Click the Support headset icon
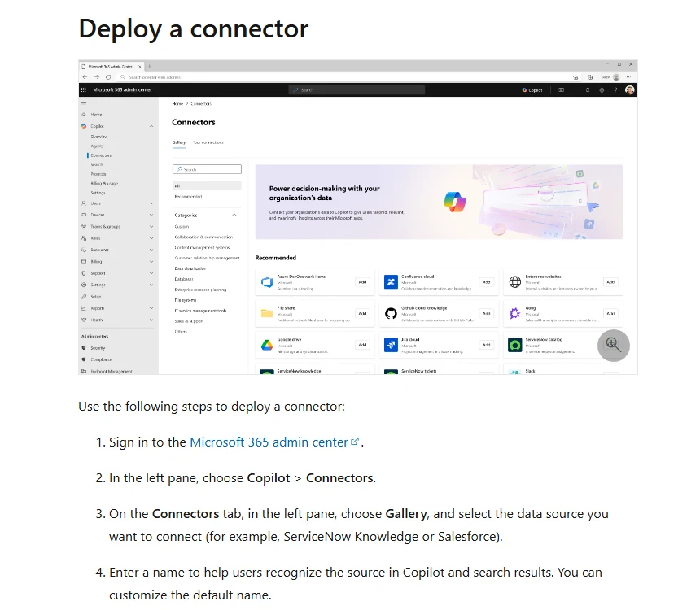 [84, 273]
